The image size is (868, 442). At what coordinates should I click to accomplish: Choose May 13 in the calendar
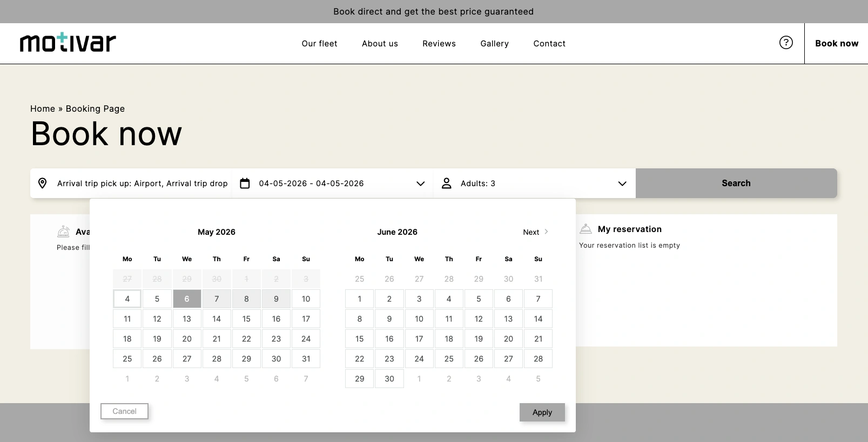(187, 319)
